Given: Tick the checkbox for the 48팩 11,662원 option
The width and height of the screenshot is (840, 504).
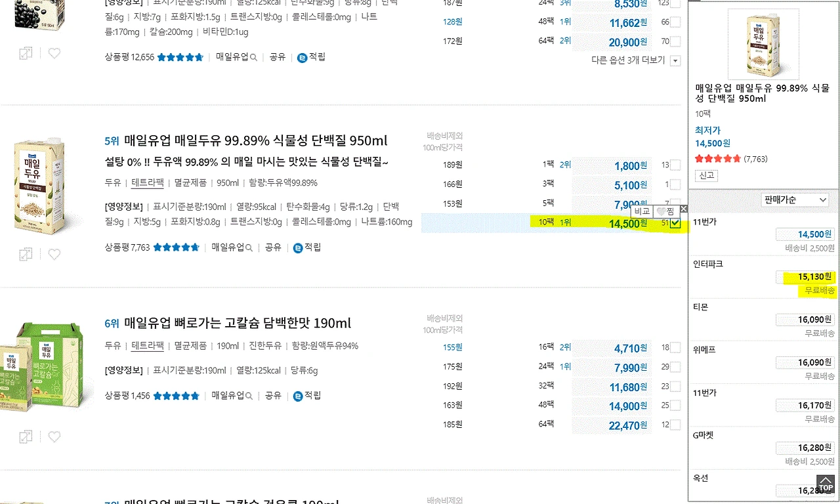Looking at the screenshot, I should coord(675,22).
